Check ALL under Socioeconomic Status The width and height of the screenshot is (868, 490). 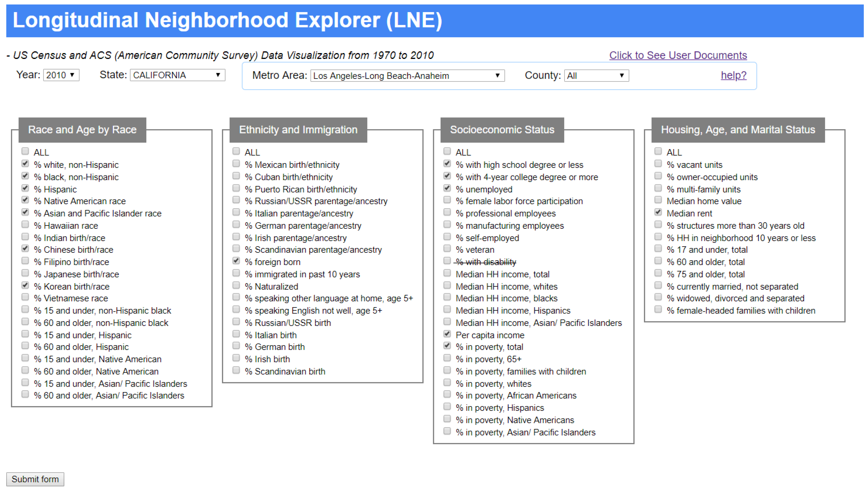coord(447,151)
